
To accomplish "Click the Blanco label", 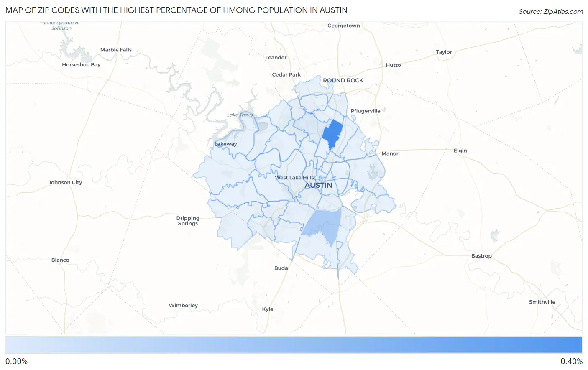I will pyautogui.click(x=60, y=260).
